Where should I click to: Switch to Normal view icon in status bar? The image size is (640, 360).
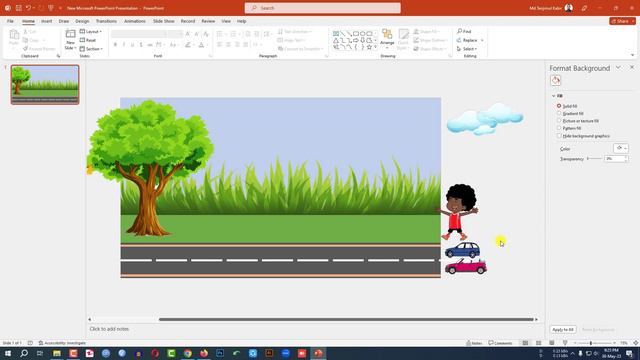point(525,343)
